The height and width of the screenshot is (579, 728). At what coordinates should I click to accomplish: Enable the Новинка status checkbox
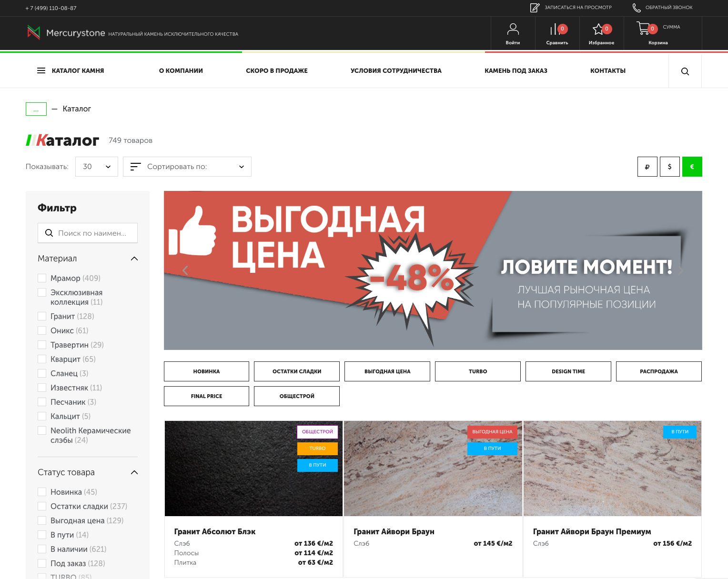42,492
